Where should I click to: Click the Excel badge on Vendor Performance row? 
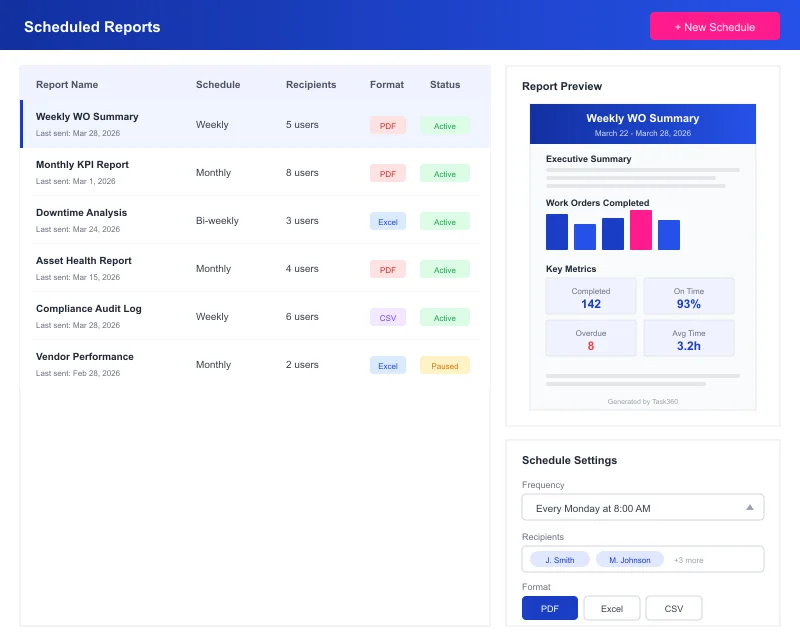click(x=388, y=365)
